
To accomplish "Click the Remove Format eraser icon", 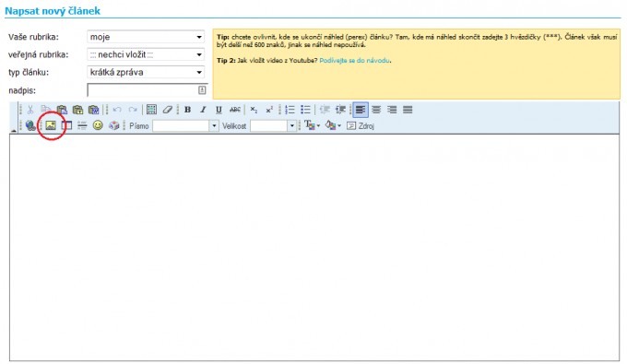I will (168, 110).
